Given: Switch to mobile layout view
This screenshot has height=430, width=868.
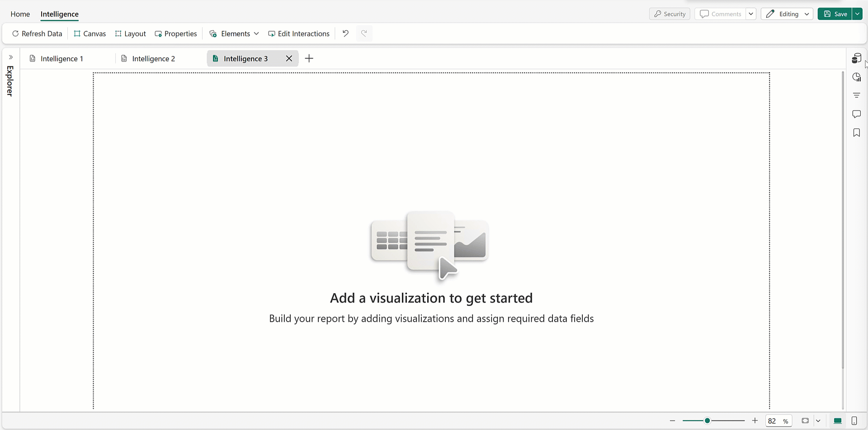Looking at the screenshot, I should [x=854, y=421].
